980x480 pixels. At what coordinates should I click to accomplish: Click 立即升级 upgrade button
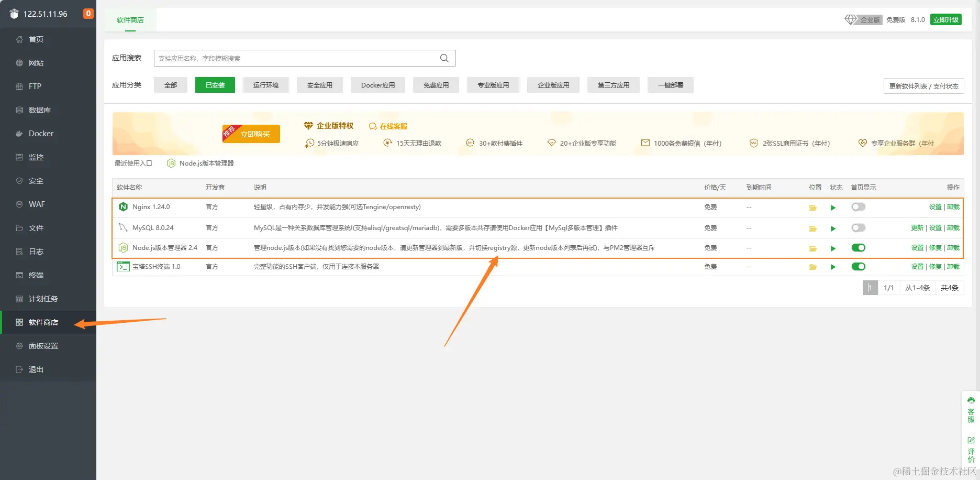946,20
